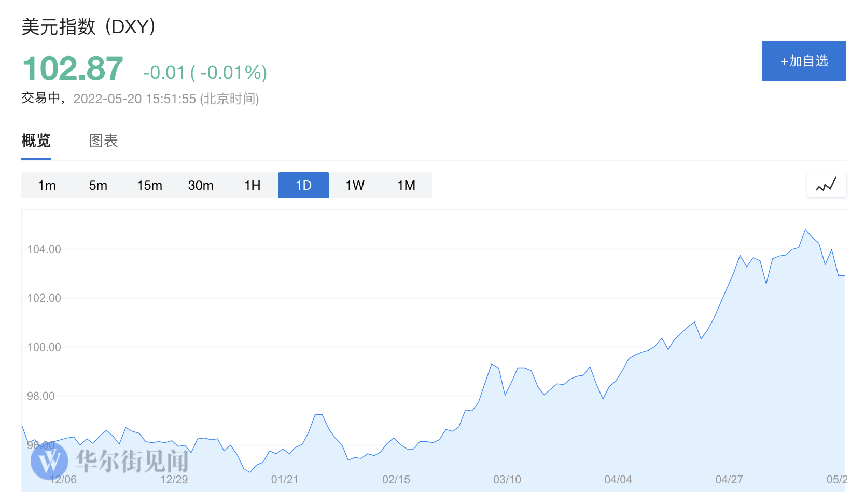Viewport: 865px width, 504px height.
Task: Click the Wallstreetcn watermark logo
Action: pos(49,460)
